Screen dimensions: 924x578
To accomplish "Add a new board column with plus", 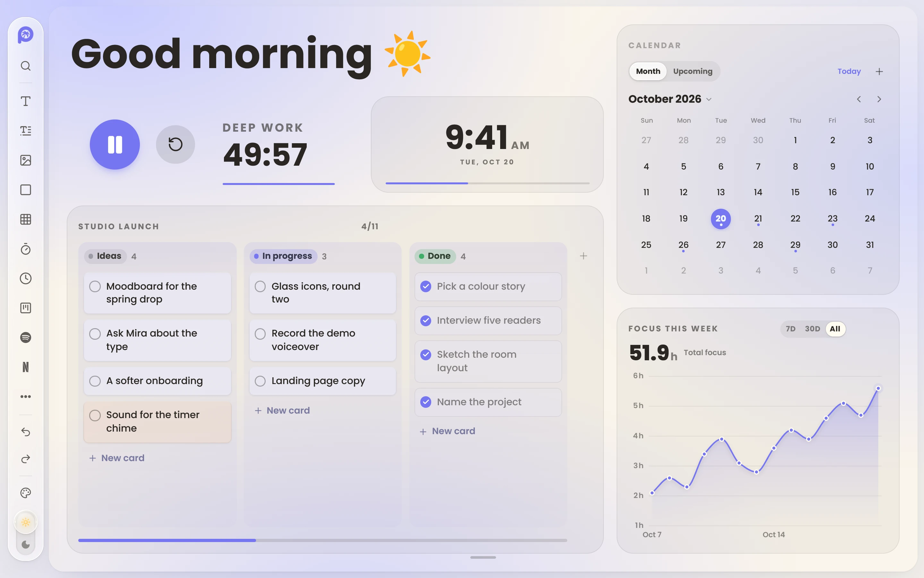I will [x=583, y=256].
